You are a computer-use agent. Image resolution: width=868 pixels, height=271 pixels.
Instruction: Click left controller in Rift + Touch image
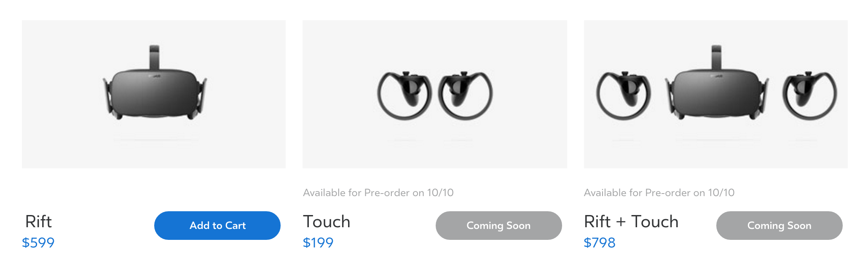point(624,96)
